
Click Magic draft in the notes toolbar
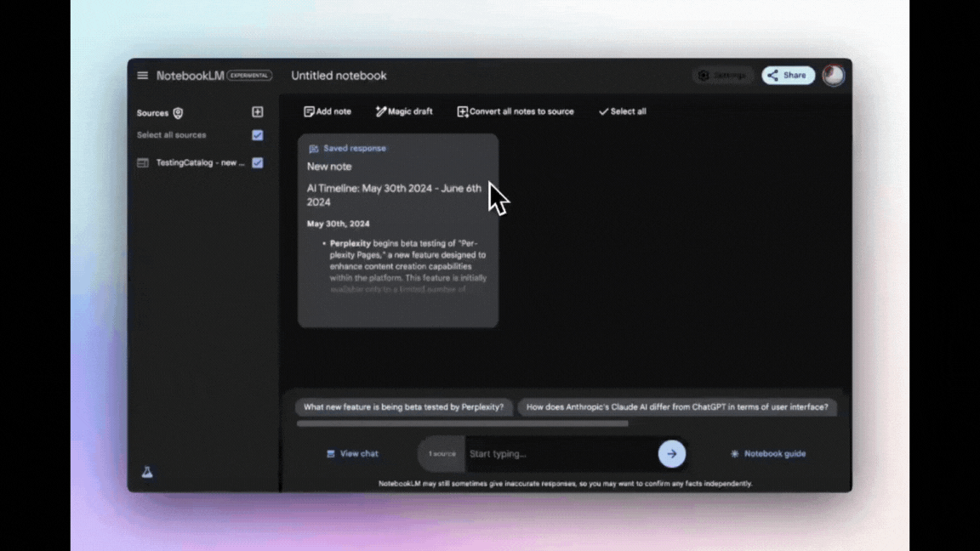point(404,111)
